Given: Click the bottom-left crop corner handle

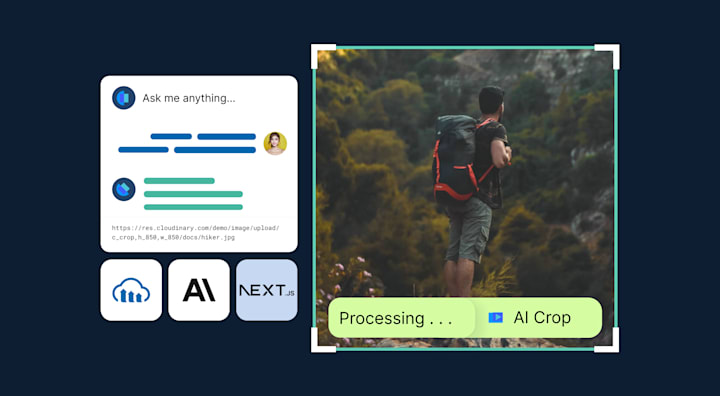Looking at the screenshot, I should point(323,340).
